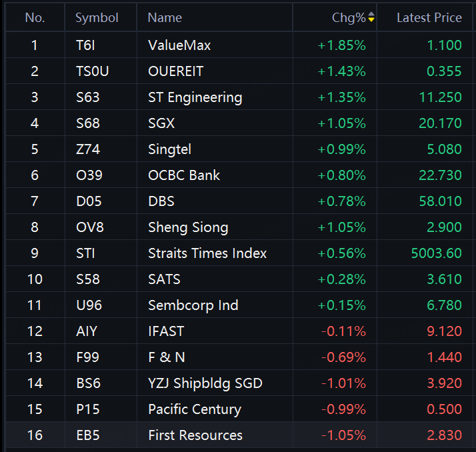Select the Singtel row name

coord(169,149)
